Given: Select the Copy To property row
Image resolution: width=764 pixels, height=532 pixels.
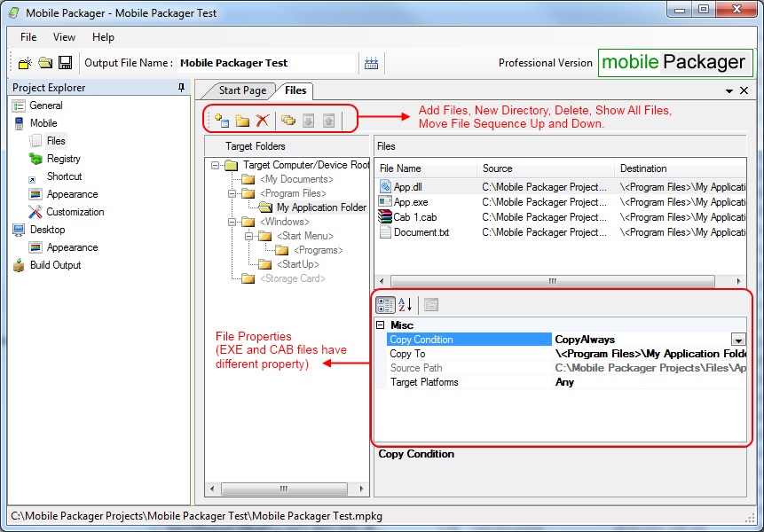Looking at the screenshot, I should [x=566, y=354].
